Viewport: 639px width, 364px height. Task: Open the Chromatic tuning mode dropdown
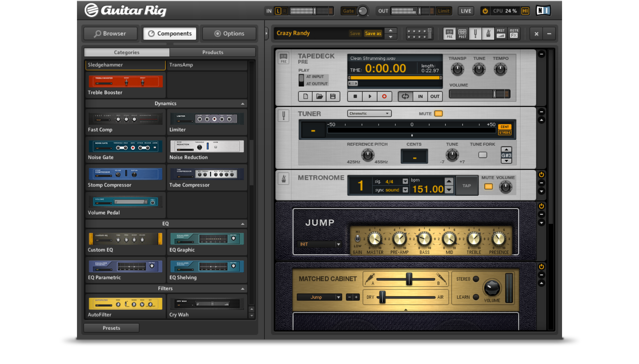pos(369,114)
